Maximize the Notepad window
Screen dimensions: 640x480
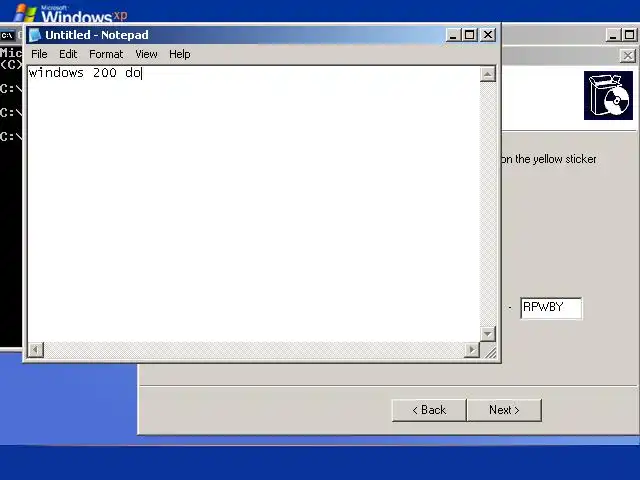tap(469, 35)
